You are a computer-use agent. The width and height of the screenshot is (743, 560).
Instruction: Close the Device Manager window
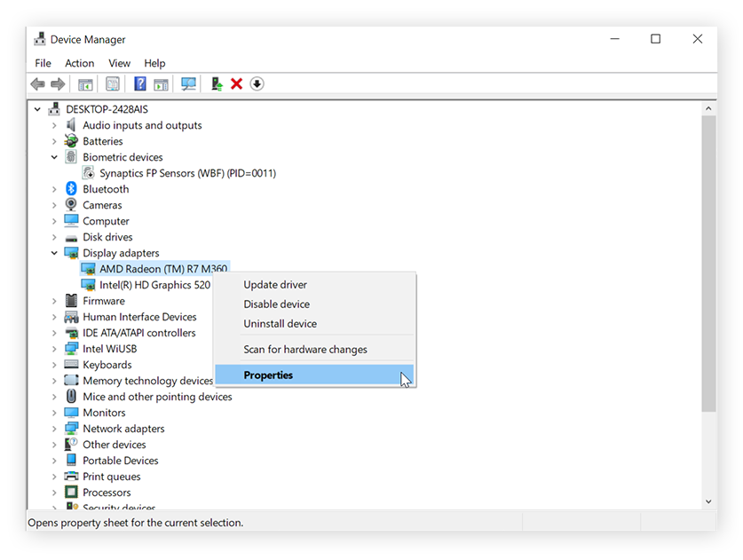(697, 39)
